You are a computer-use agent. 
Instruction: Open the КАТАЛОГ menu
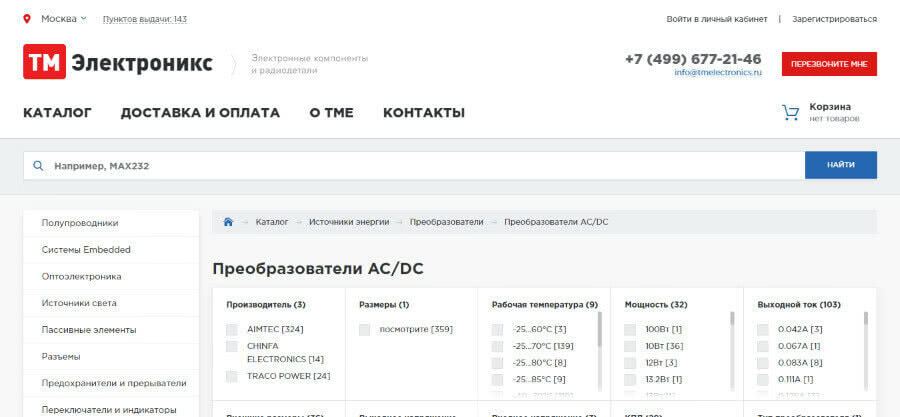pyautogui.click(x=57, y=113)
